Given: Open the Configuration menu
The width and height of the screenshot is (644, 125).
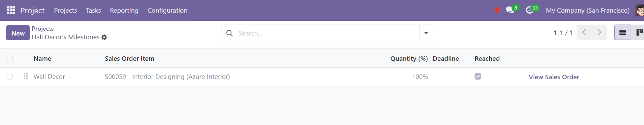Looking at the screenshot, I should click(167, 10).
